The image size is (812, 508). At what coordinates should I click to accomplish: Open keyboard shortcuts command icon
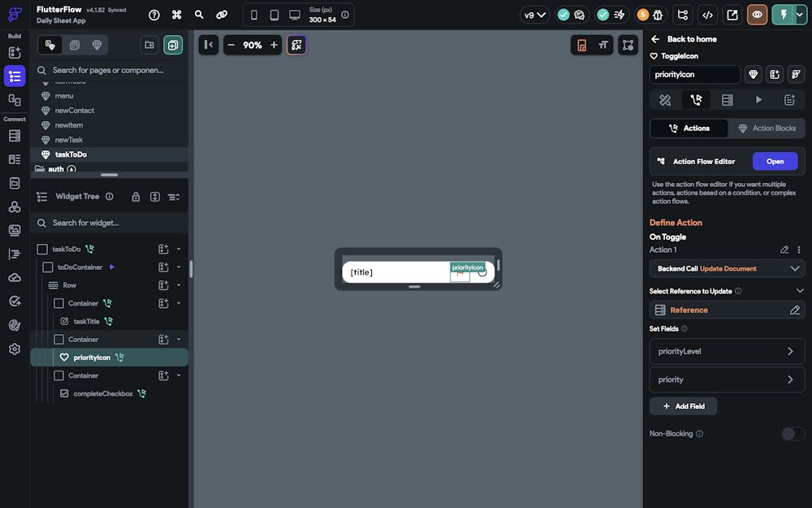coord(176,15)
